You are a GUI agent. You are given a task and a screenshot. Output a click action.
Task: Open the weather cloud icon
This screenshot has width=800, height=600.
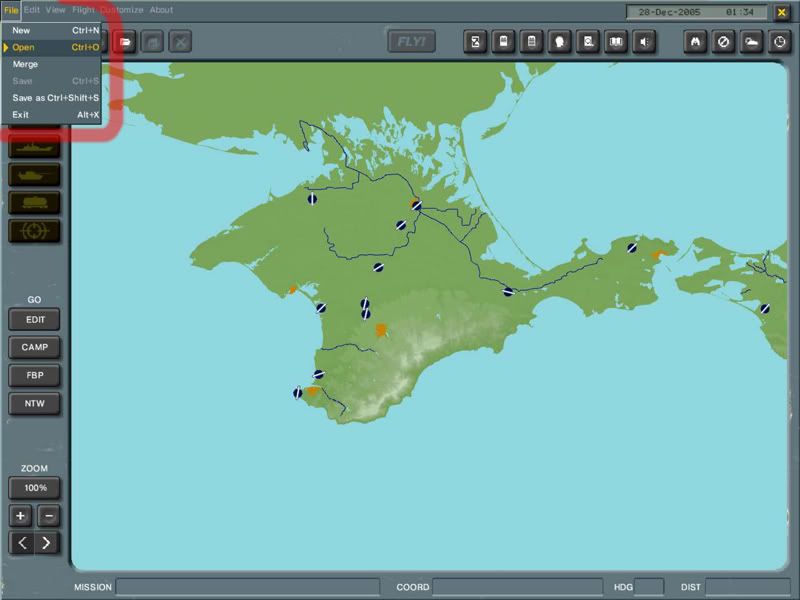751,42
